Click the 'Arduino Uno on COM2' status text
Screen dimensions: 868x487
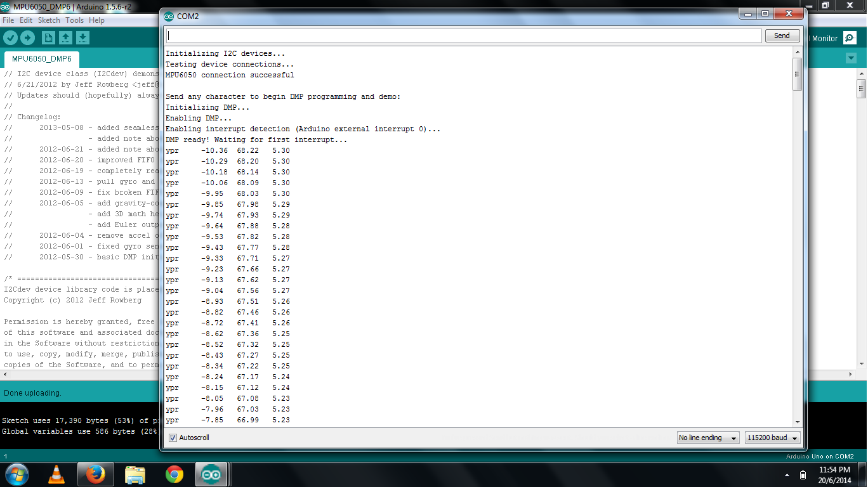click(820, 457)
